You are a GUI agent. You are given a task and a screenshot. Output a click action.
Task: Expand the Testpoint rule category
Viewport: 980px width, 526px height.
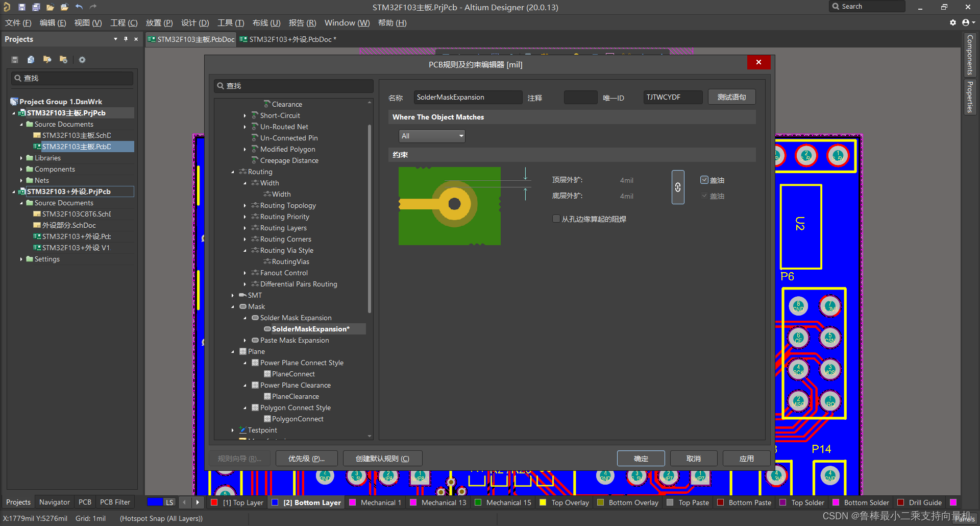(233, 431)
